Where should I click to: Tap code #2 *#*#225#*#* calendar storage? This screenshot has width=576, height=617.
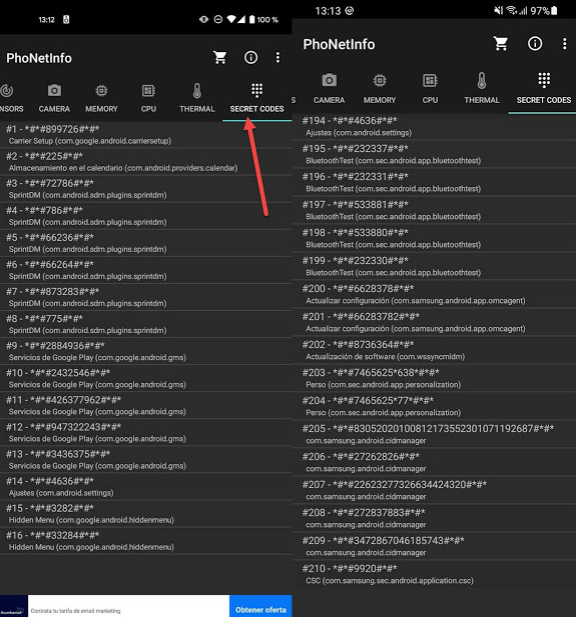[146, 162]
